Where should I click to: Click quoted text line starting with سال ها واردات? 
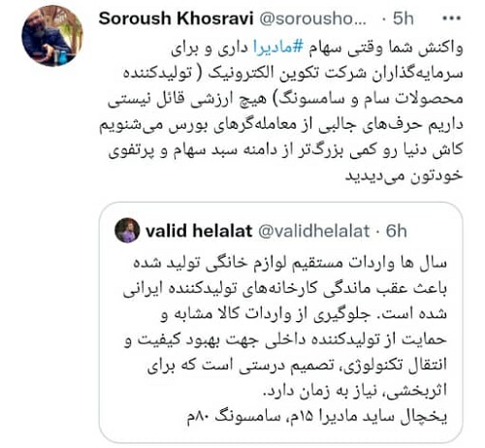[290, 262]
